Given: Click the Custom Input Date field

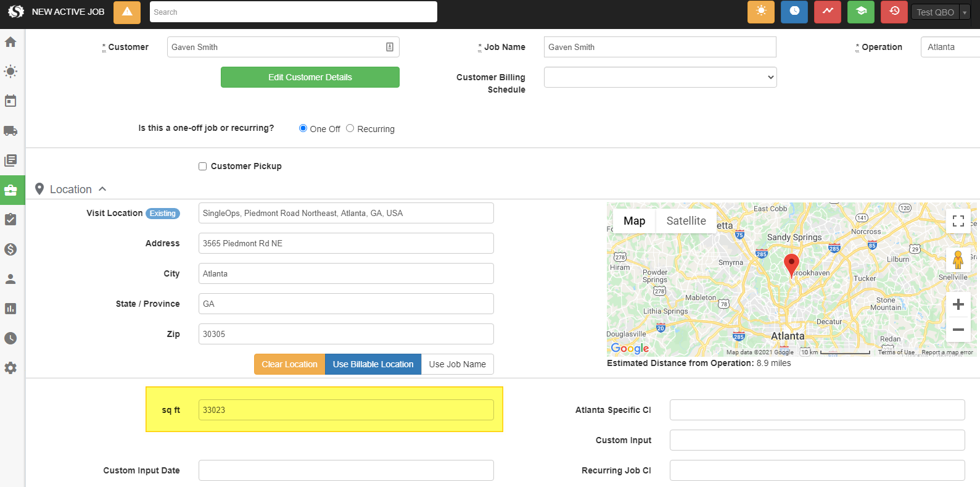Looking at the screenshot, I should coord(346,470).
